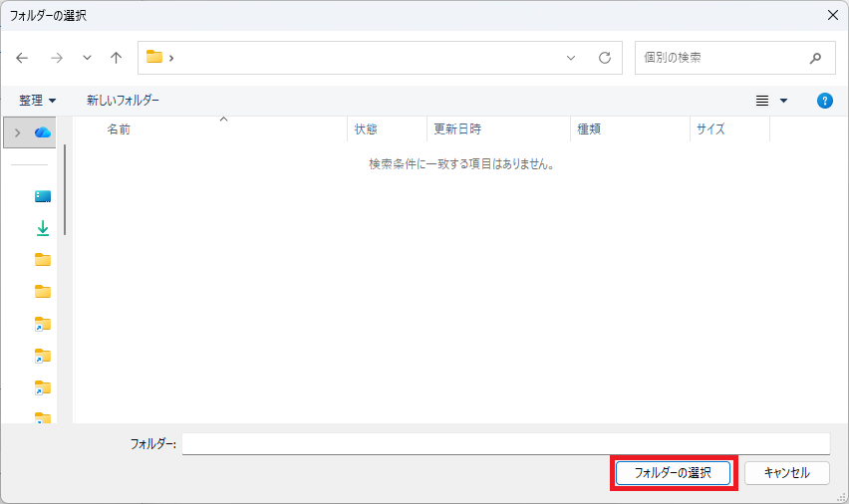Select the Desktop icon in navigation pane
This screenshot has width=849, height=504.
pyautogui.click(x=43, y=196)
